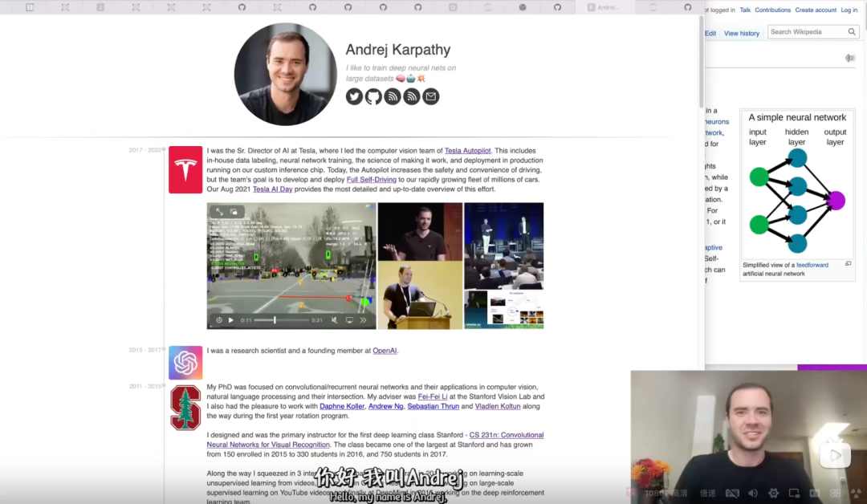
Task: Click the pink translate icon in the player bar
Action: tap(631, 493)
